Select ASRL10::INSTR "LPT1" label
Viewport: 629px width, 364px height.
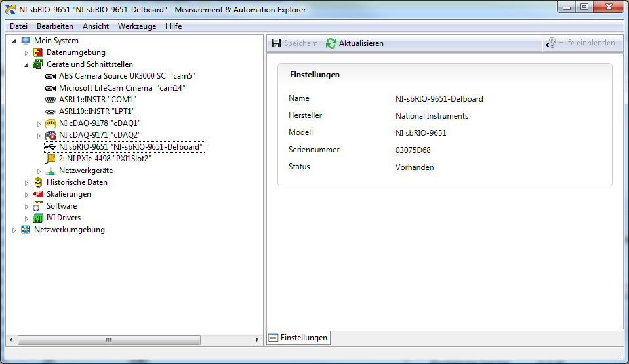coord(96,111)
